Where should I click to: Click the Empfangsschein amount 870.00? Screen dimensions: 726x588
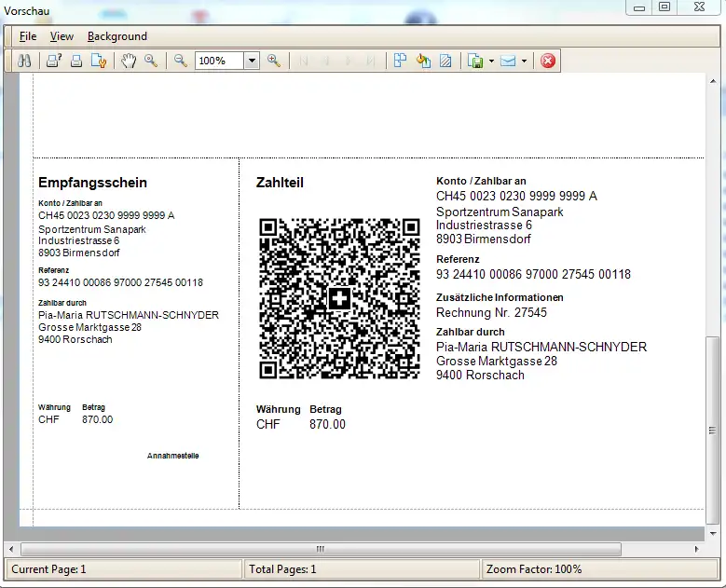(x=97, y=419)
